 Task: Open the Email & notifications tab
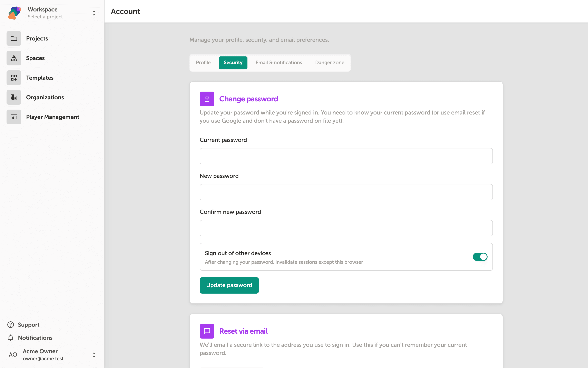[279, 63]
